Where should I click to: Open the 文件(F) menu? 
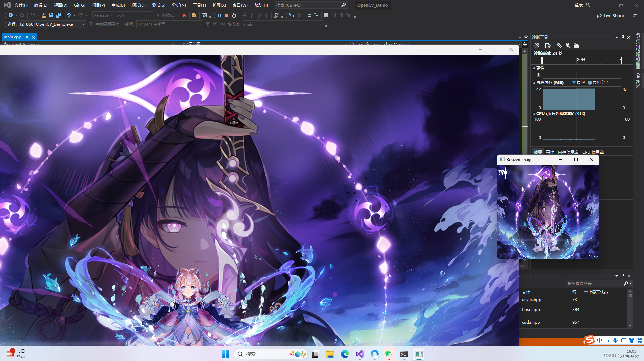coord(21,5)
